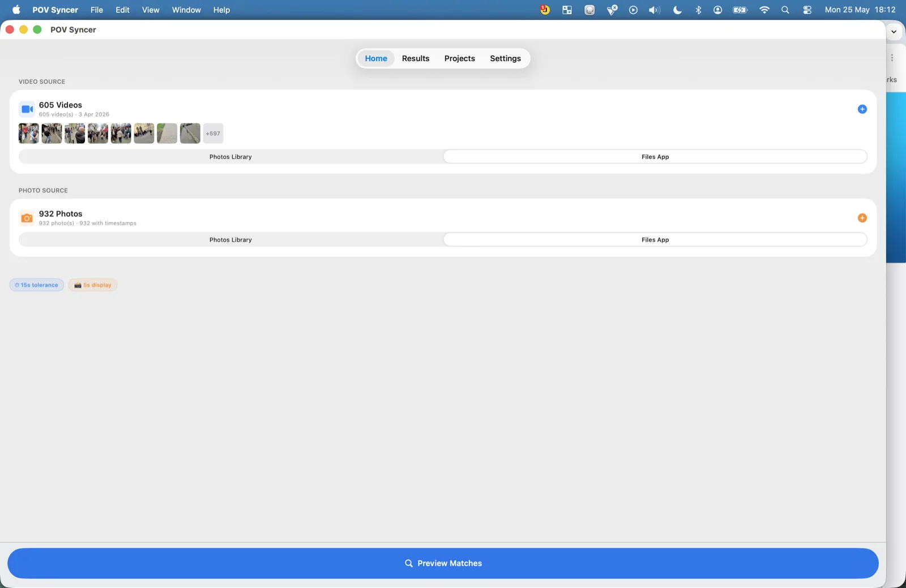Select Photos Library under Video Source

click(230, 157)
